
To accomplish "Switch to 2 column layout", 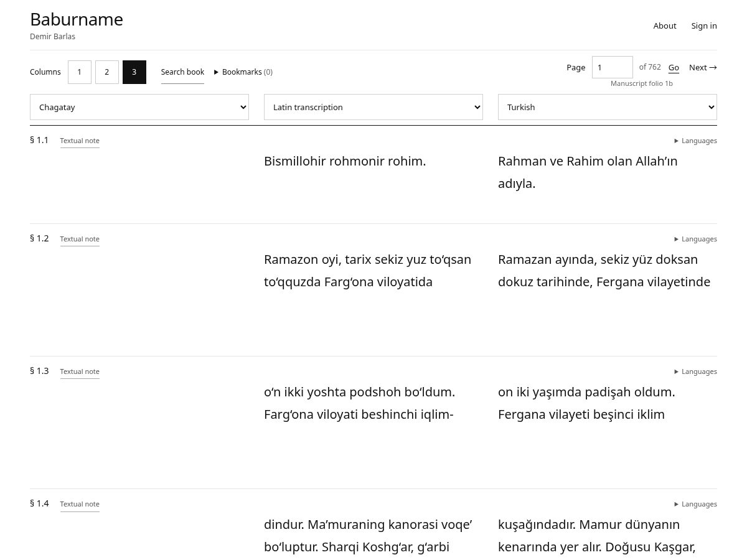I will [107, 72].
